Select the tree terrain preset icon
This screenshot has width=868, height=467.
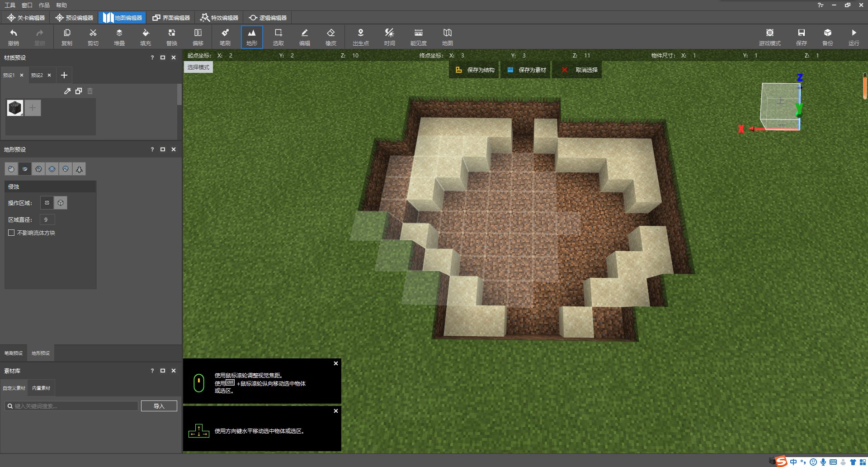(x=79, y=169)
